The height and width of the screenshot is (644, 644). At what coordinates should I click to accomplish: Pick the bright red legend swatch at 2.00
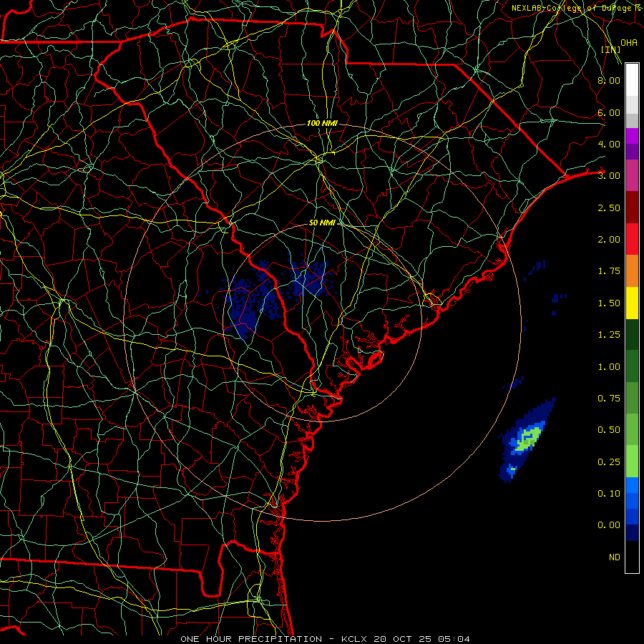click(632, 240)
